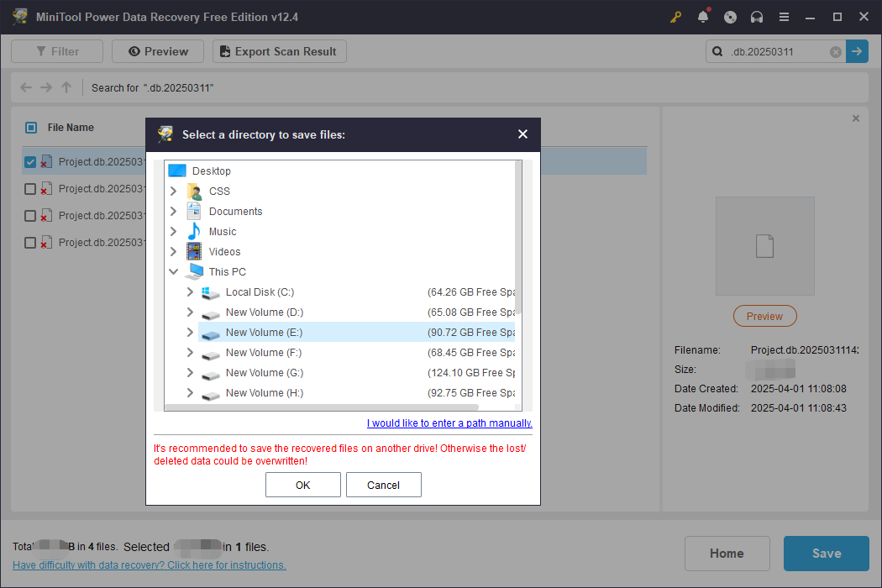The width and height of the screenshot is (882, 588).
Task: Close the Select a directory dialog
Action: click(522, 134)
